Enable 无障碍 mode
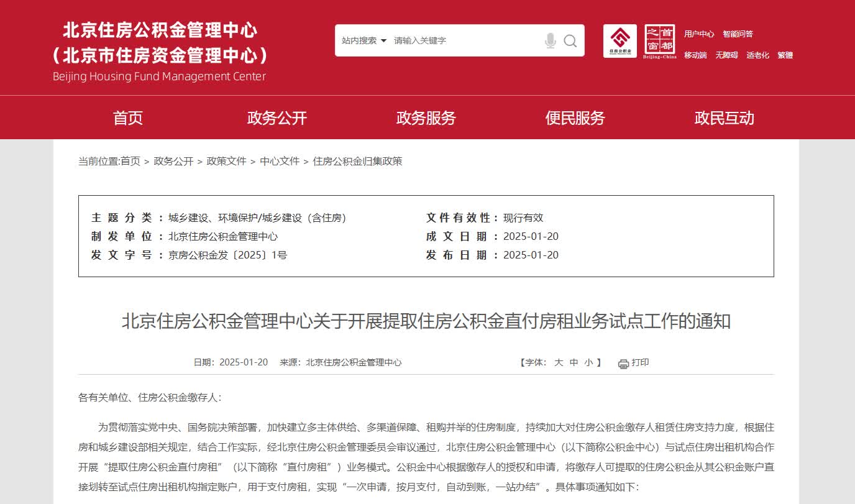 tap(726, 55)
